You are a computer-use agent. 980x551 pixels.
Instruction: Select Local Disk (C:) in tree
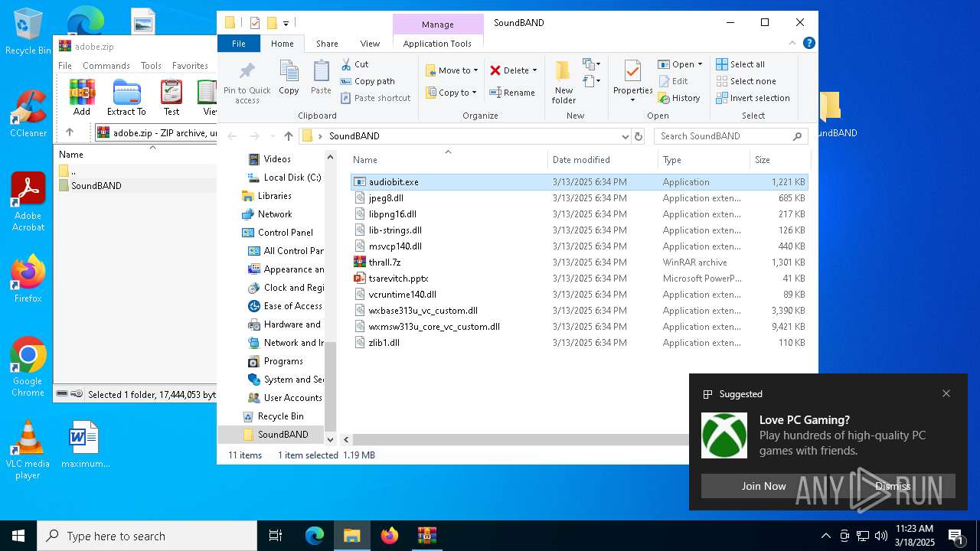coord(292,178)
